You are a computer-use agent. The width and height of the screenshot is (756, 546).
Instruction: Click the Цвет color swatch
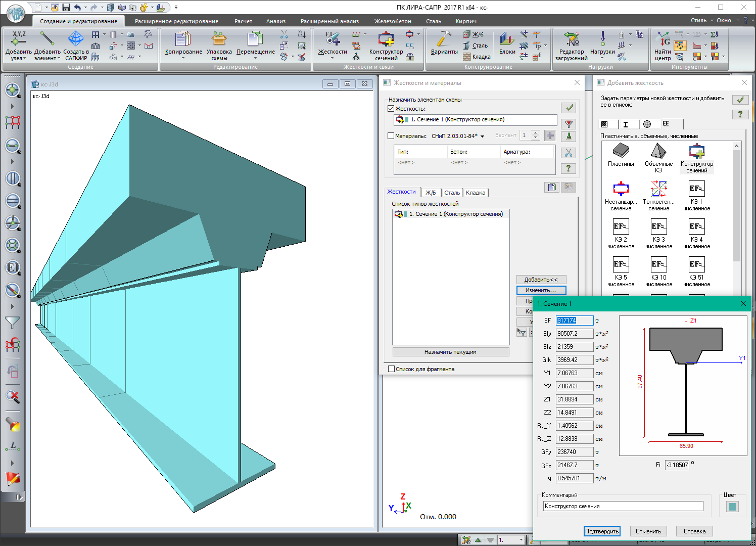pyautogui.click(x=732, y=507)
